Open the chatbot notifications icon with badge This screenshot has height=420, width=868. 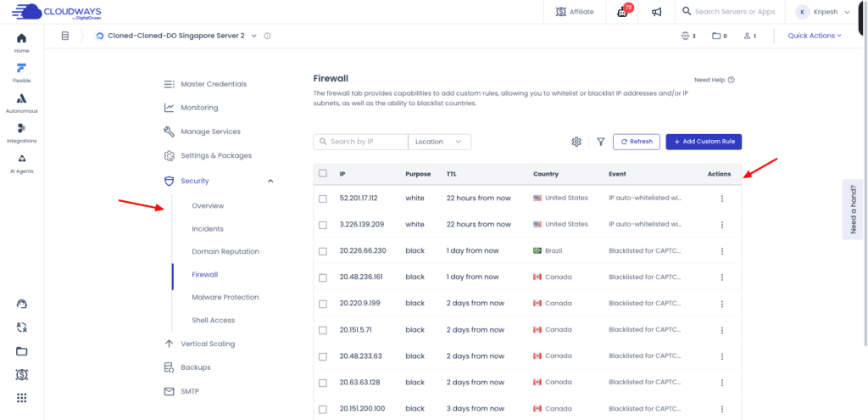pyautogui.click(x=623, y=12)
